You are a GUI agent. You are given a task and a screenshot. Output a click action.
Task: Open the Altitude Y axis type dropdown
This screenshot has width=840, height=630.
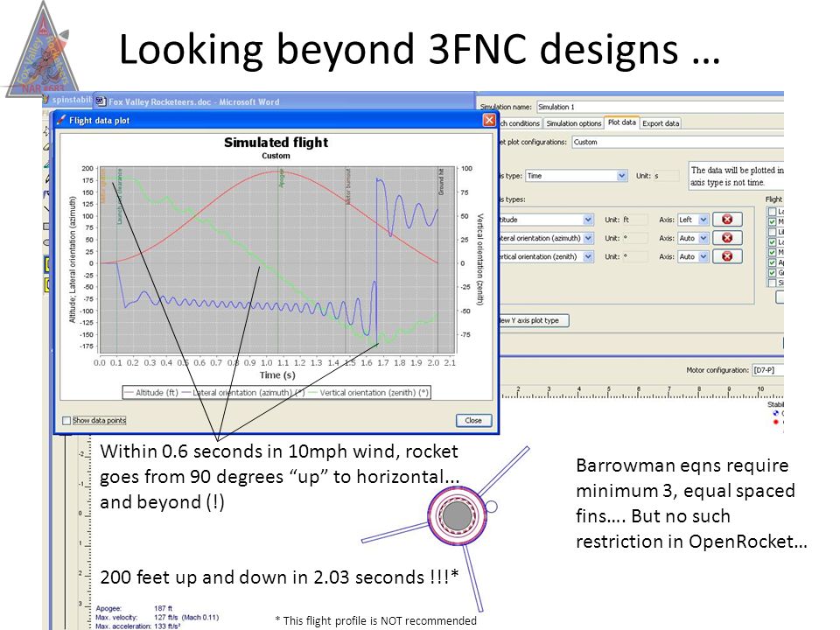pos(545,220)
